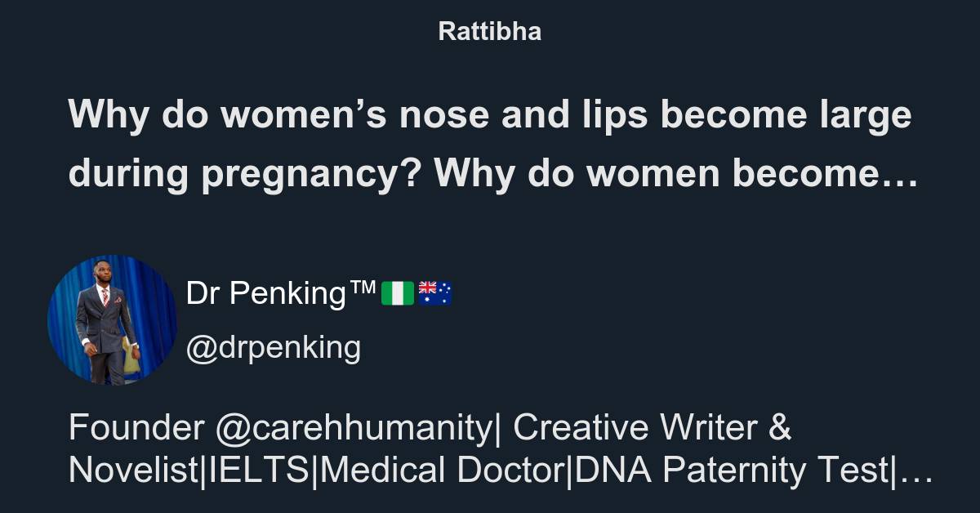The height and width of the screenshot is (513, 980).
Task: Click the word "pregnancy?" in the headline
Action: 313,174
